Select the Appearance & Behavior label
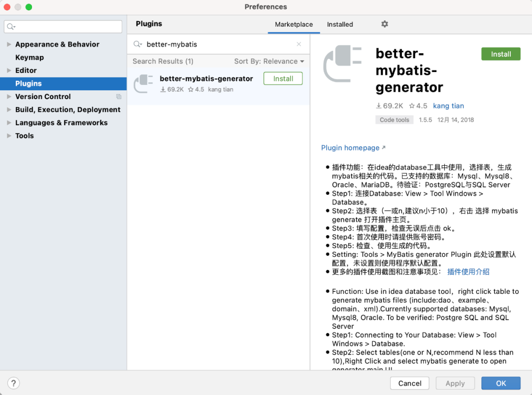 (x=57, y=44)
